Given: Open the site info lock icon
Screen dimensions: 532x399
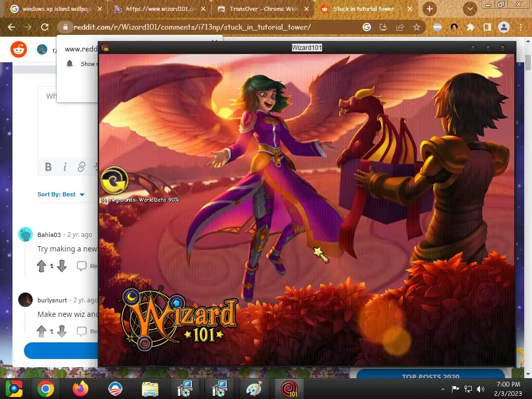Looking at the screenshot, I should click(x=65, y=27).
